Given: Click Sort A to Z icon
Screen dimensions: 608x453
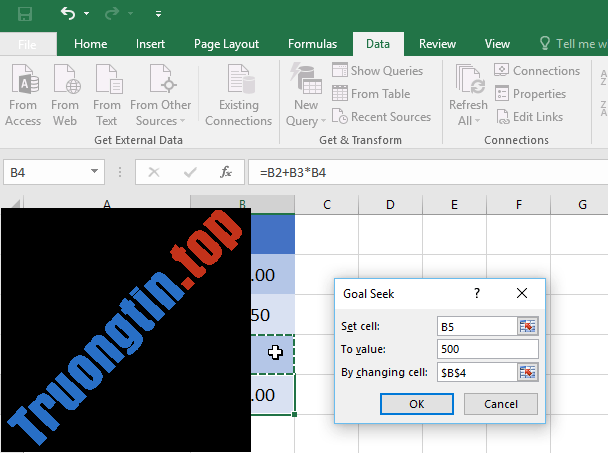Looking at the screenshot, I should point(603,77).
